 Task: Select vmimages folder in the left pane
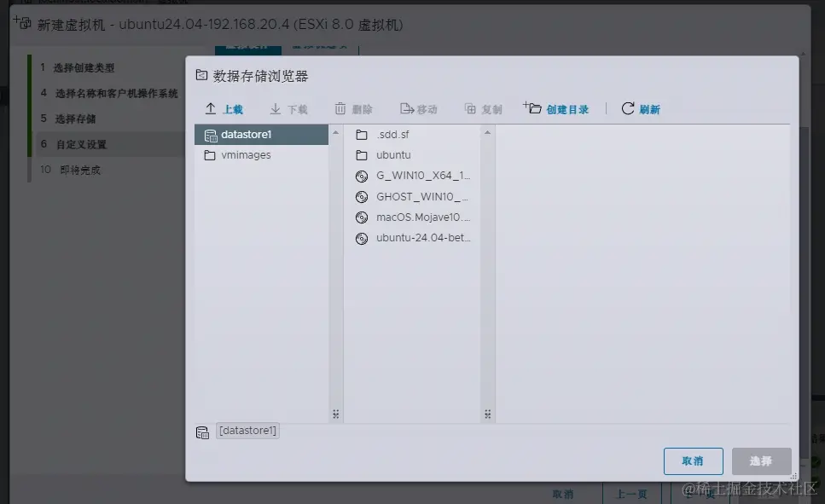262,155
